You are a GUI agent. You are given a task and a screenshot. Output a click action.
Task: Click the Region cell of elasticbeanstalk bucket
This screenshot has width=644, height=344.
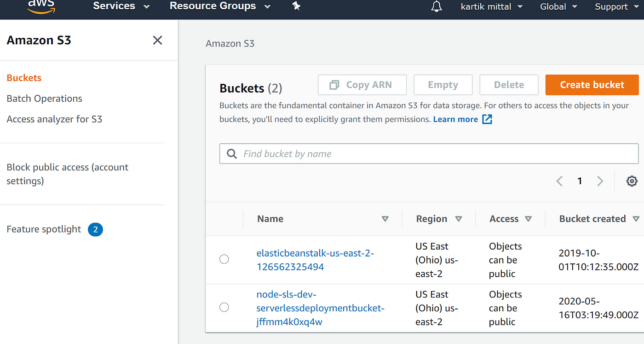coord(437,260)
